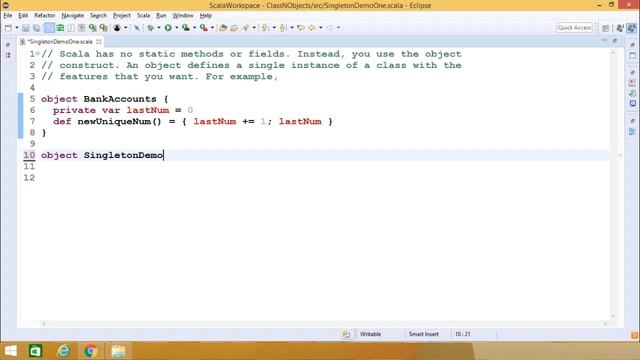
Task: Open the Windows Start button
Action: [11, 351]
